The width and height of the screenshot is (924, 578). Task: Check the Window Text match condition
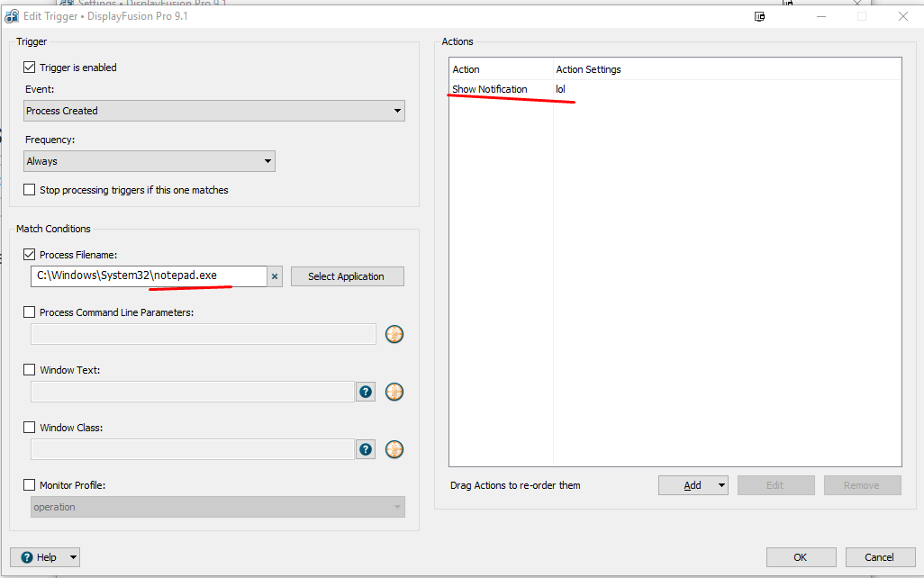click(x=30, y=370)
